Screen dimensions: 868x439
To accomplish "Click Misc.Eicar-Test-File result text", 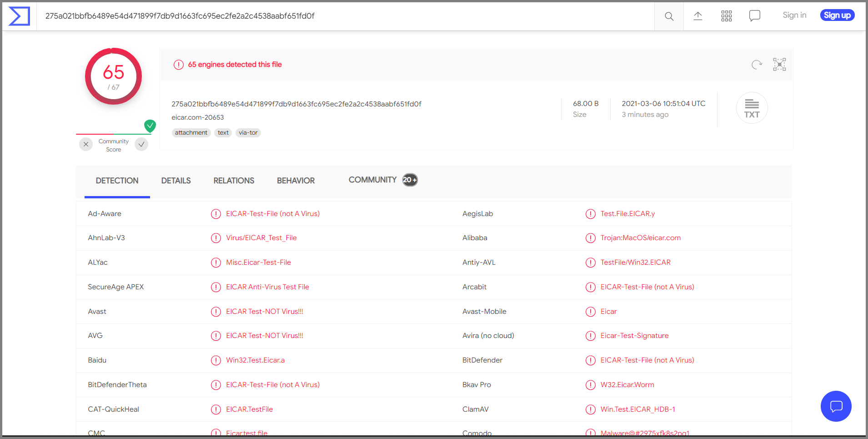I will click(x=258, y=262).
